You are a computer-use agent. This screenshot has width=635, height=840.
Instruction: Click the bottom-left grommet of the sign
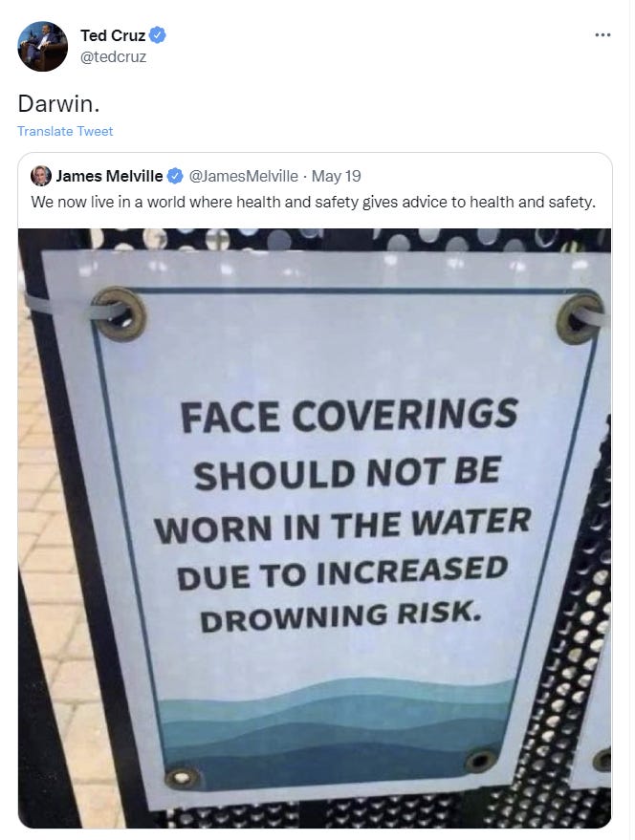pos(183,776)
